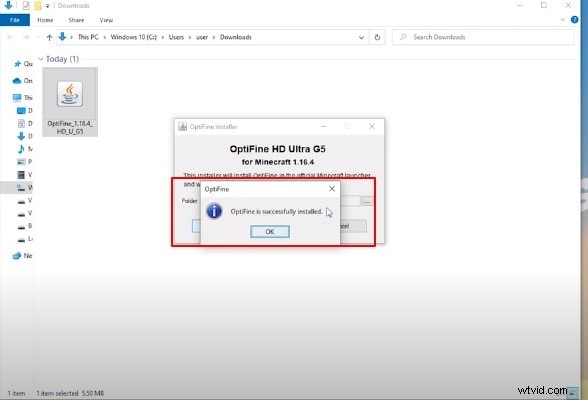Open the Explorer help icon
Screen dimensions: 588x400
574,20
